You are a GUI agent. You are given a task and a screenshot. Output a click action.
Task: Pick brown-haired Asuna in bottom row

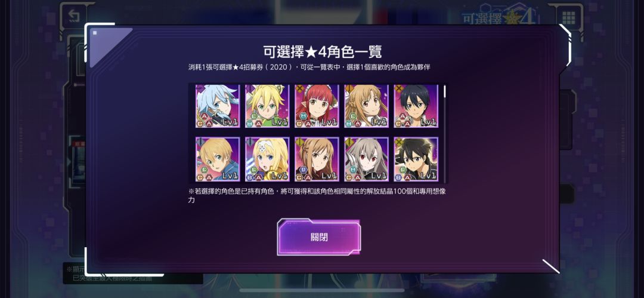317,159
